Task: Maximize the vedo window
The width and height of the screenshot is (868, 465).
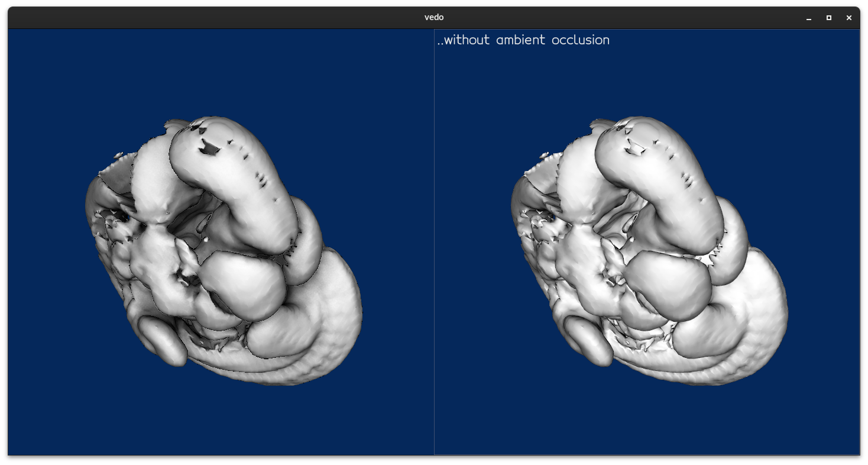Action: [828, 18]
